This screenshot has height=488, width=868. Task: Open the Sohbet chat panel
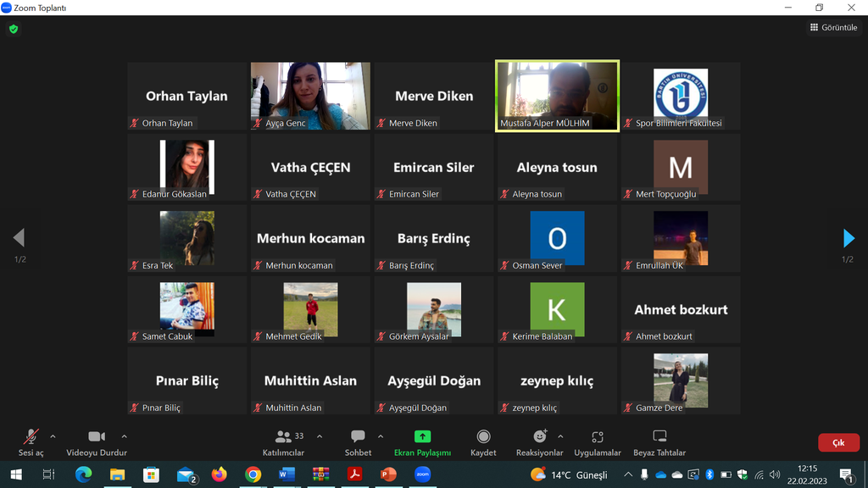(358, 441)
